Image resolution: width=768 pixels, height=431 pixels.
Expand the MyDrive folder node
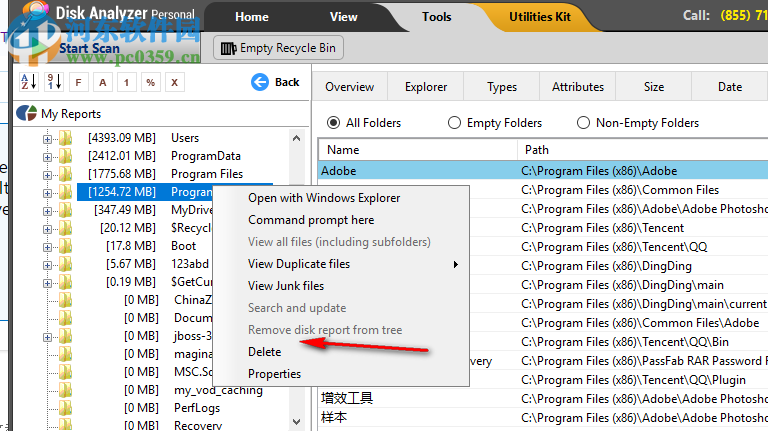[48, 211]
